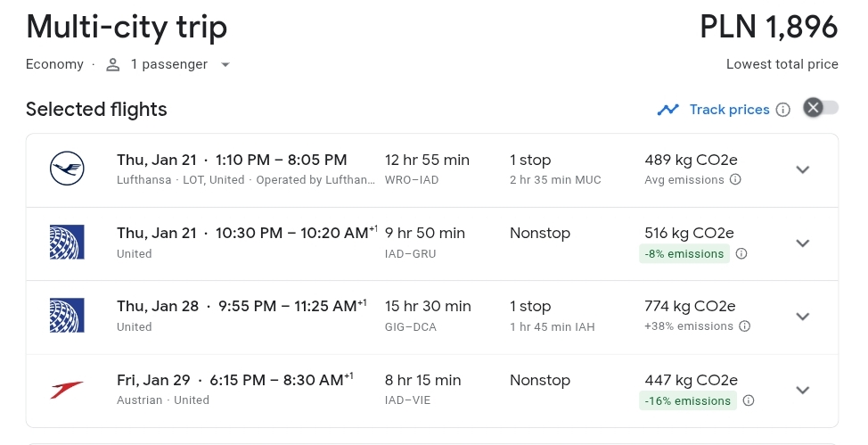The width and height of the screenshot is (868, 445).
Task: Open info icon next to -16% emissions
Action: pos(749,400)
